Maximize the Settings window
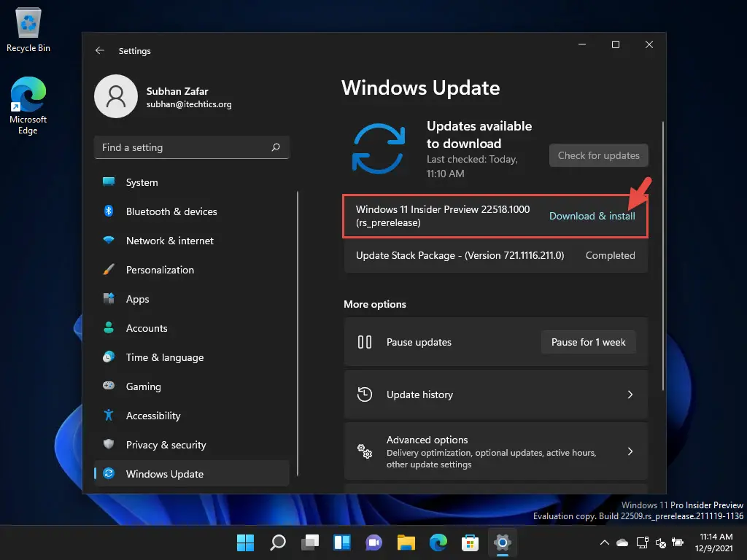Image resolution: width=747 pixels, height=560 pixels. (x=616, y=44)
